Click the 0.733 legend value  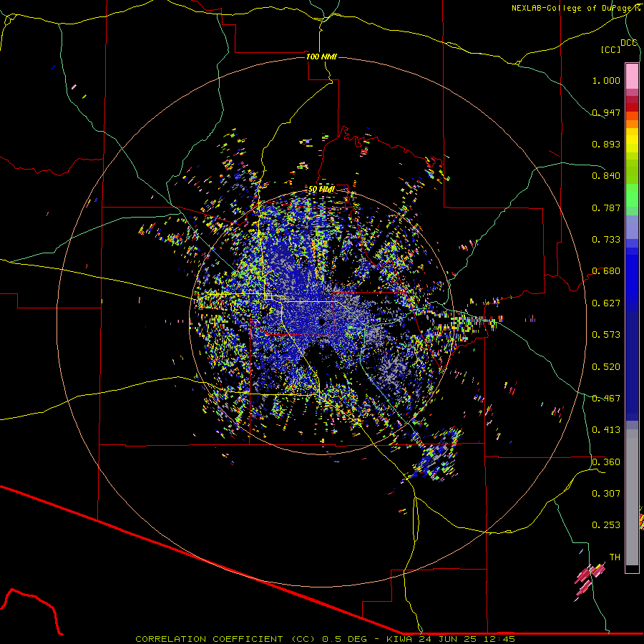(606, 240)
